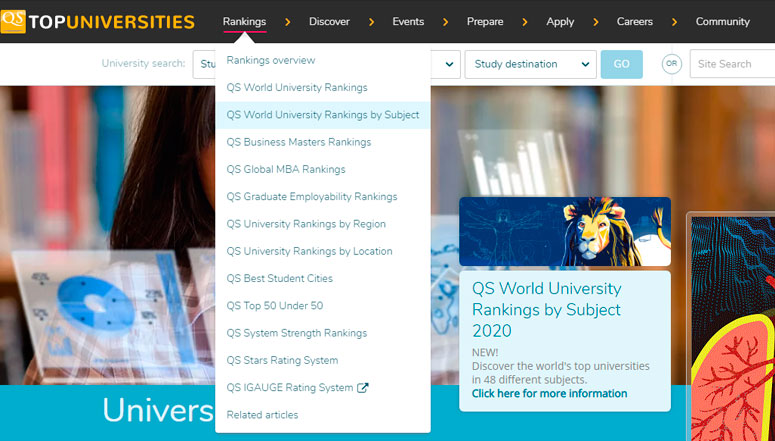Open the Discover menu

click(x=329, y=22)
